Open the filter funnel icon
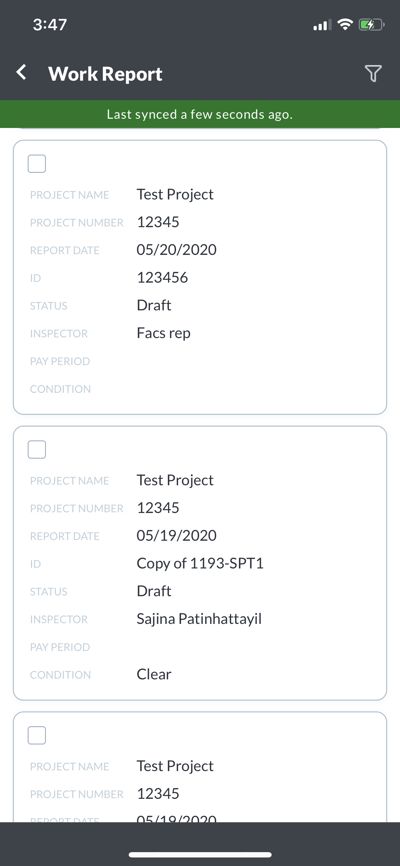Viewport: 400px width, 866px height. click(x=373, y=73)
